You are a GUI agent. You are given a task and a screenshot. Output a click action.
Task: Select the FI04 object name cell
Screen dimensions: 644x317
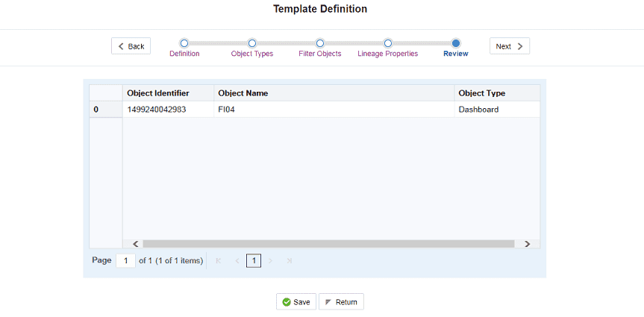coord(334,110)
